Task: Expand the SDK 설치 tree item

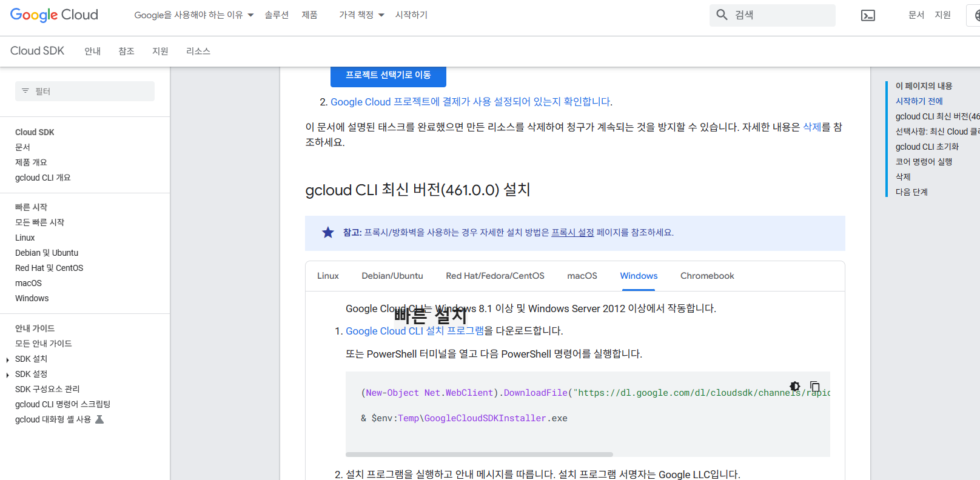Action: pyautogui.click(x=7, y=359)
